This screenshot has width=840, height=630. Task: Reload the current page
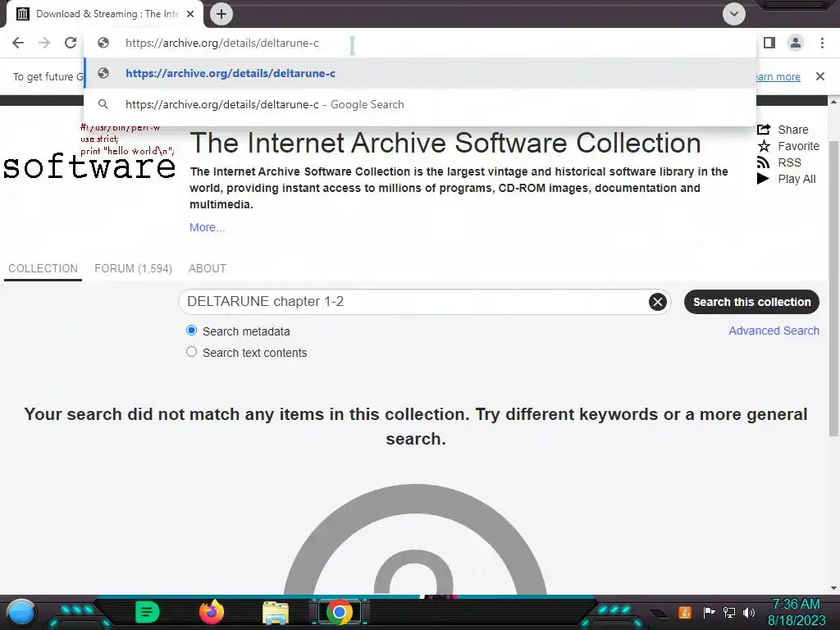pos(71,43)
